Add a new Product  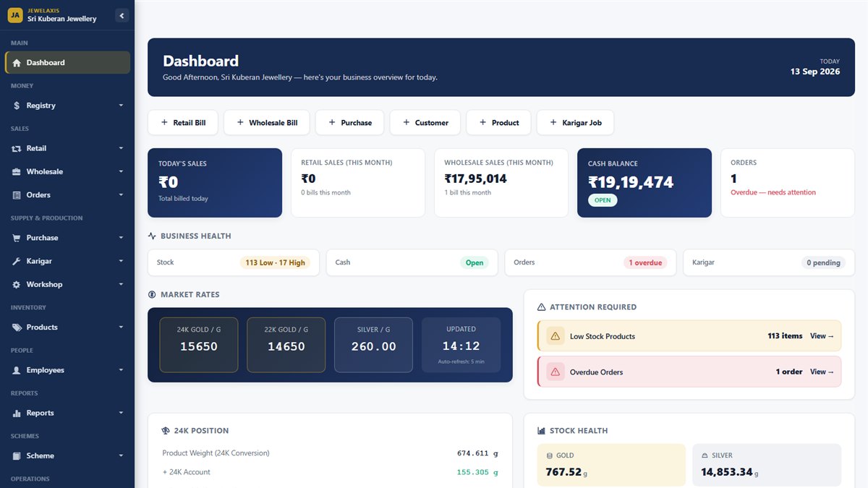coord(498,123)
